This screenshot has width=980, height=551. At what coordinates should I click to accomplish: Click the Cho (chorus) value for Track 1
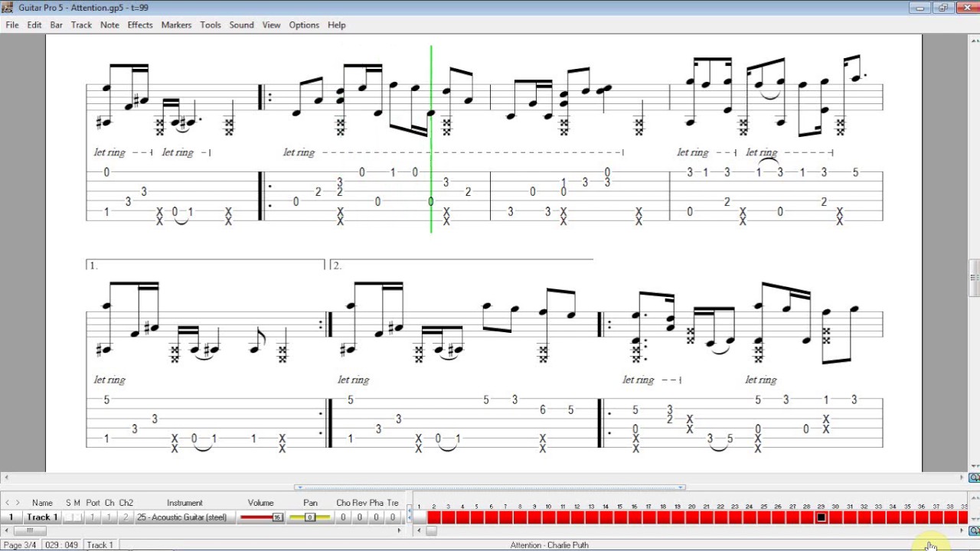pyautogui.click(x=343, y=517)
